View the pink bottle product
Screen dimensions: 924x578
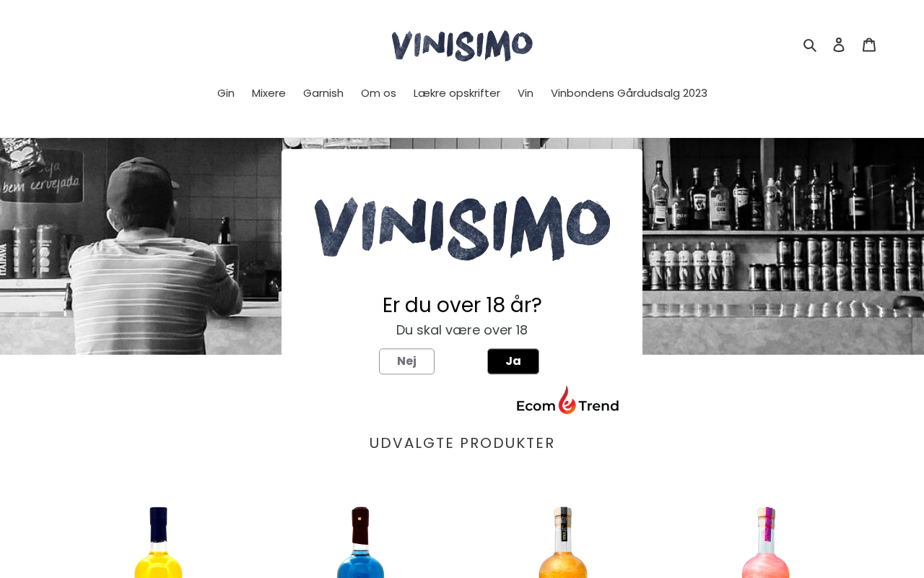(x=765, y=542)
